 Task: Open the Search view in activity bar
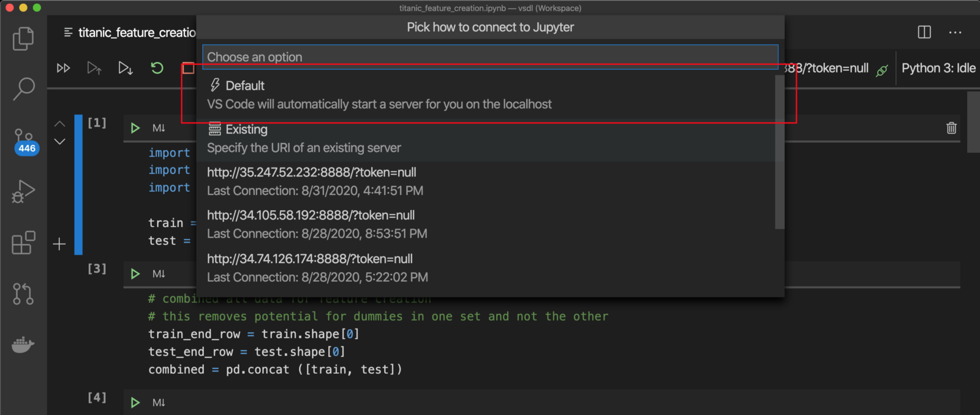23,89
